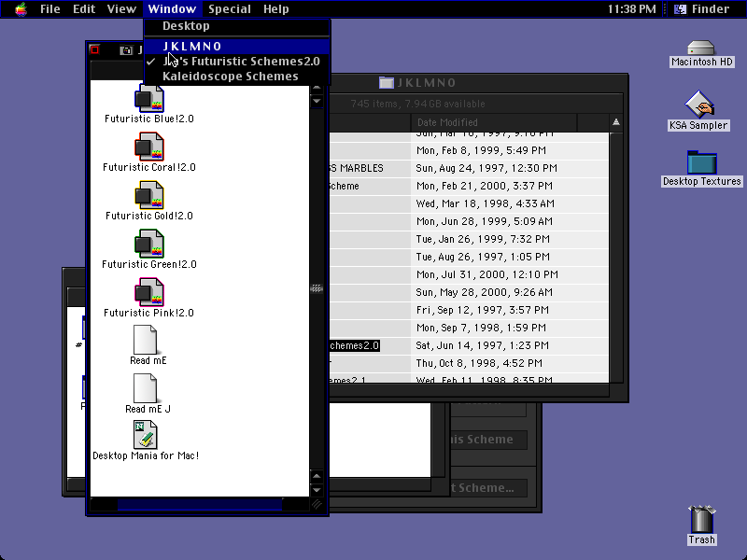Select the Desktop Textures folder

tap(702, 162)
